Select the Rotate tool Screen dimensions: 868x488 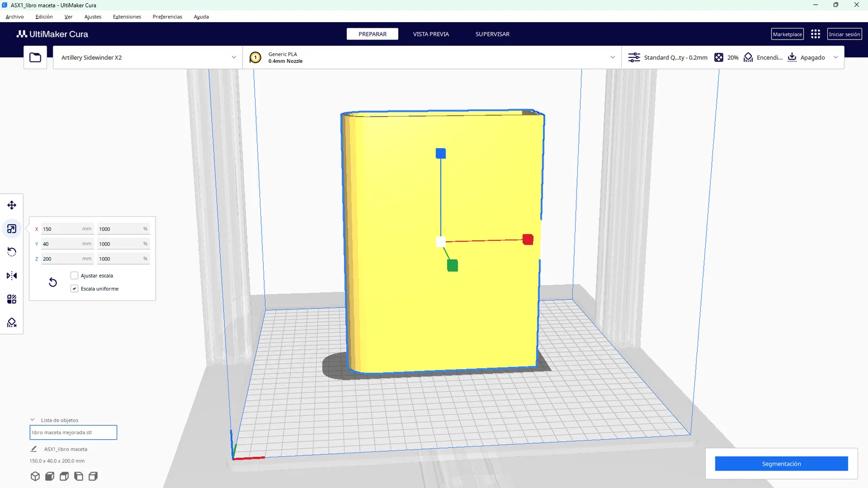pyautogui.click(x=11, y=252)
